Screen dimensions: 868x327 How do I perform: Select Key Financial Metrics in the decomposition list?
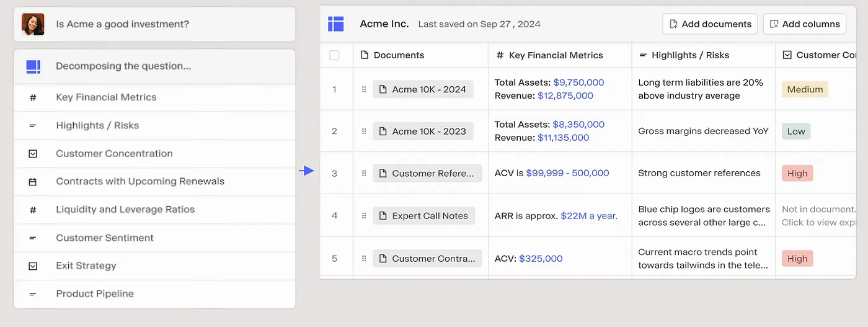(154, 97)
